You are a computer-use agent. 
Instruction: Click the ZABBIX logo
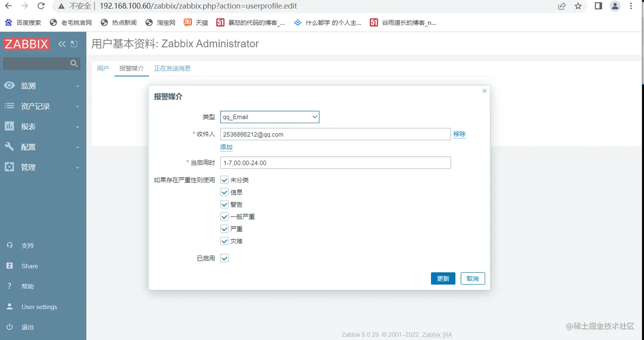point(26,44)
